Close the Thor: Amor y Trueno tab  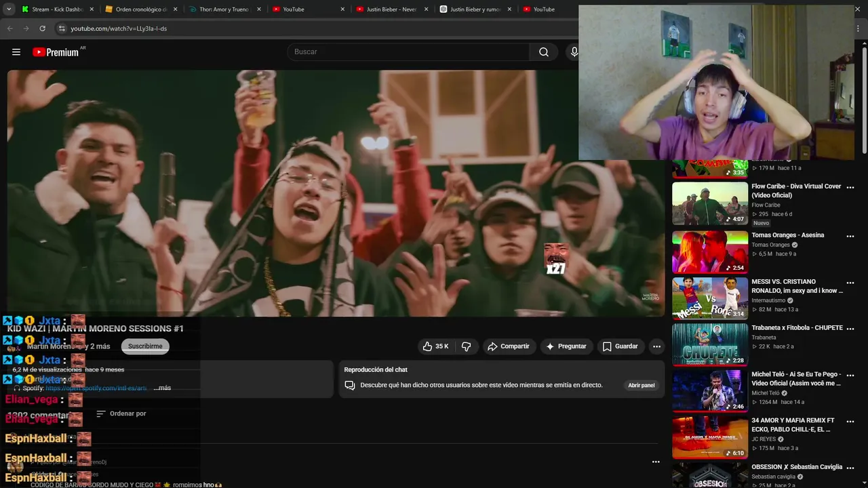tap(258, 9)
